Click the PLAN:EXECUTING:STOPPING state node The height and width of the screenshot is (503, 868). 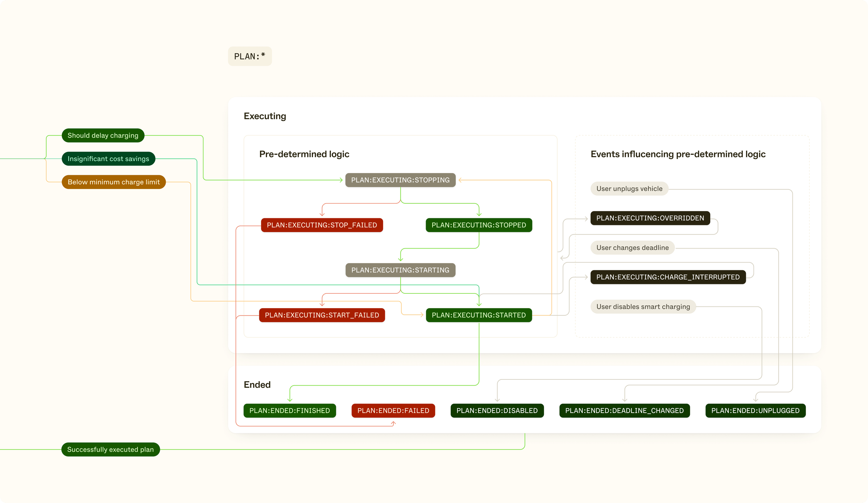400,180
